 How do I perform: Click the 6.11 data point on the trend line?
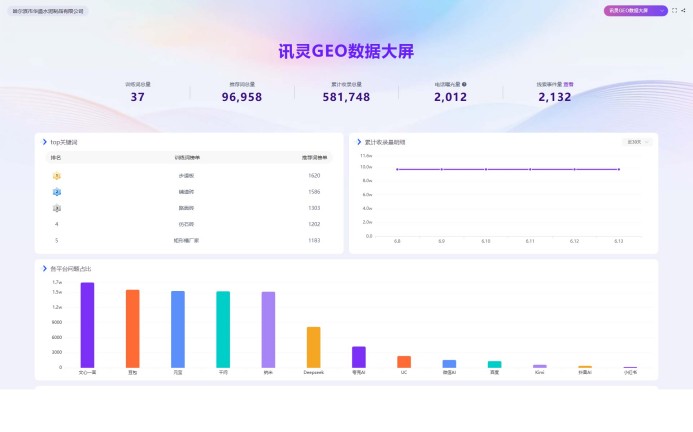tap(530, 169)
